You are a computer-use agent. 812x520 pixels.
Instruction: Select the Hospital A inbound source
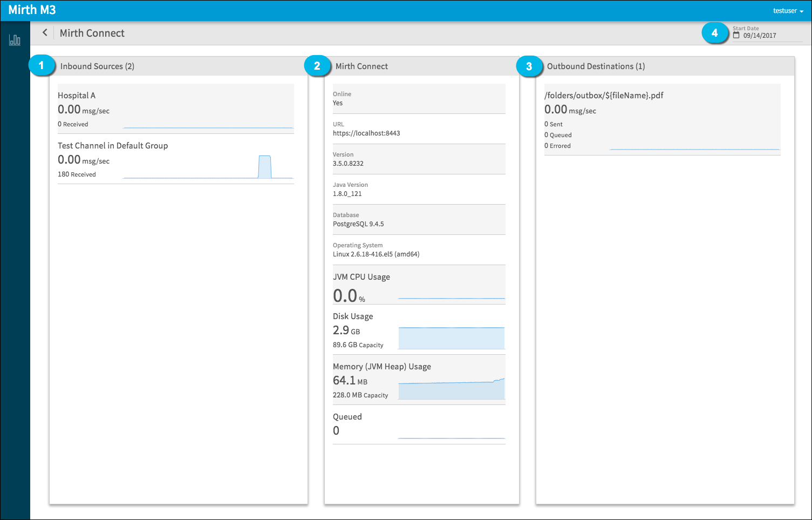pyautogui.click(x=176, y=109)
